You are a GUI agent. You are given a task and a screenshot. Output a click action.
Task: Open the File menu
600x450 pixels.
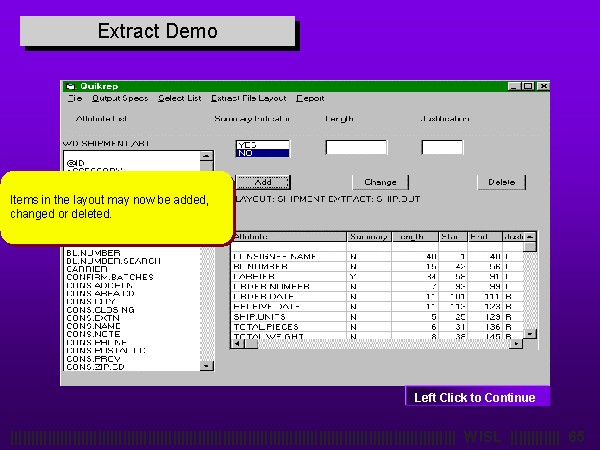coord(75,99)
